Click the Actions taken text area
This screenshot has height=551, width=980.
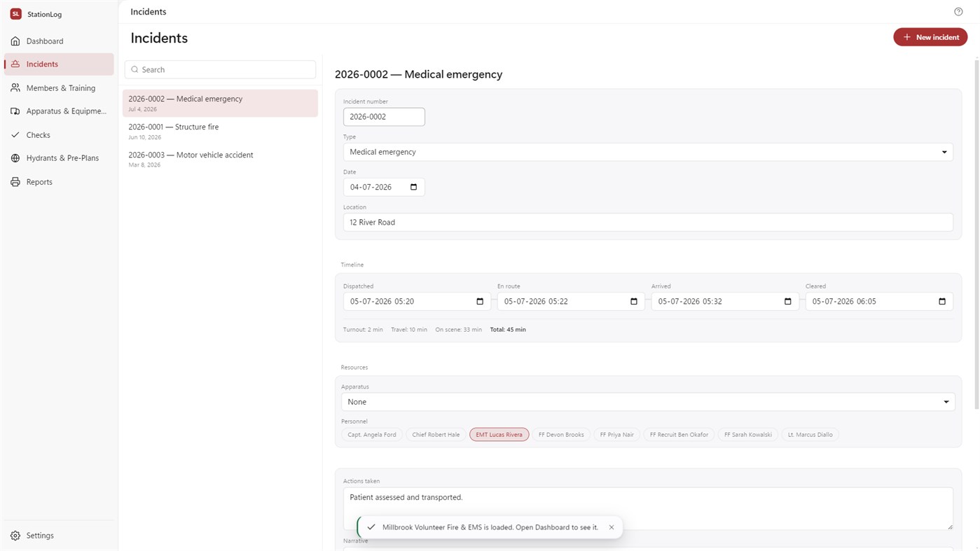pyautogui.click(x=648, y=508)
